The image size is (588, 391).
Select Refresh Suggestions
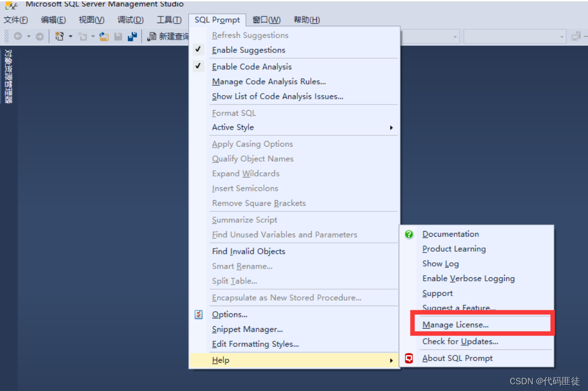coord(250,35)
